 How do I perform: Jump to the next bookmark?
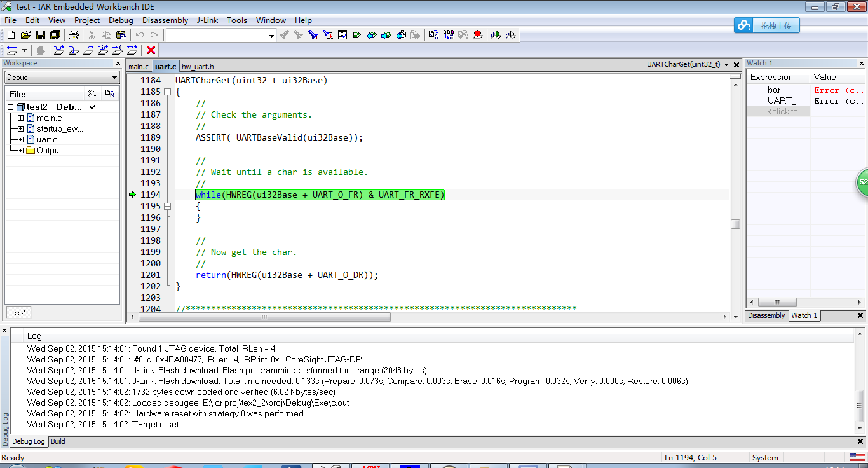point(386,35)
